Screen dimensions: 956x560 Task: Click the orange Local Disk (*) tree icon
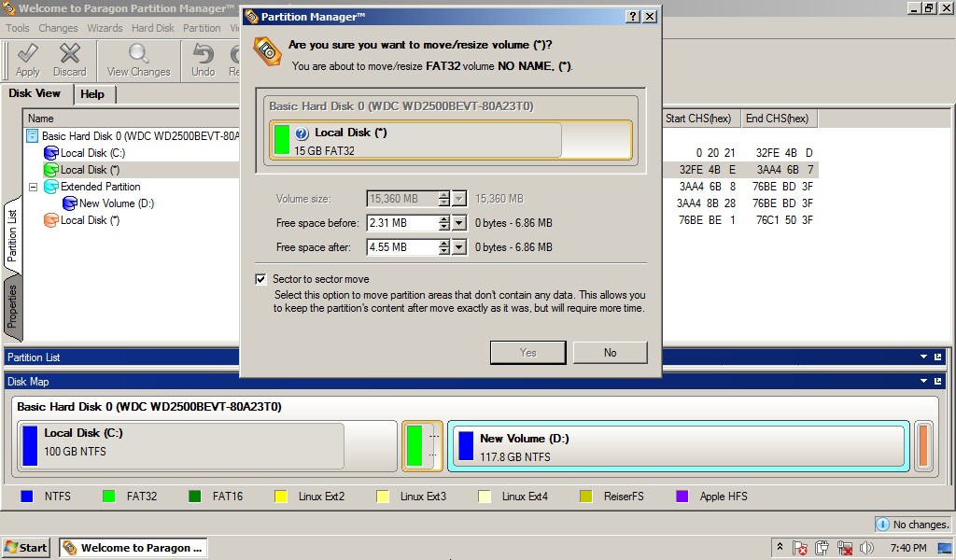click(51, 220)
